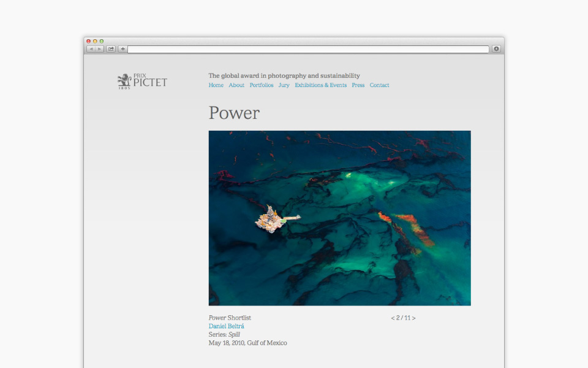Visit the Press section
The image size is (588, 368).
point(358,85)
